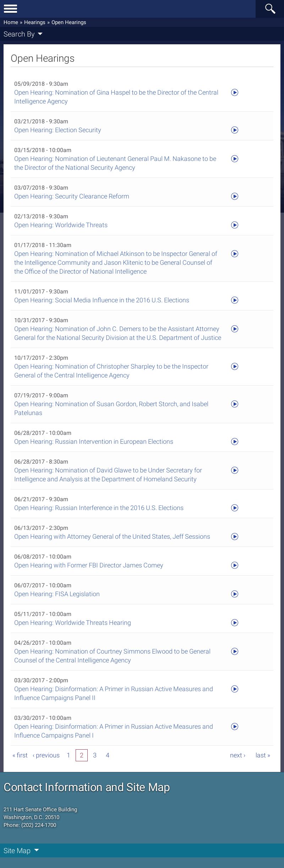Viewport: 284px width, 868px height.
Task: Play video for Security Clearance Reform hearing
Action: tap(235, 196)
